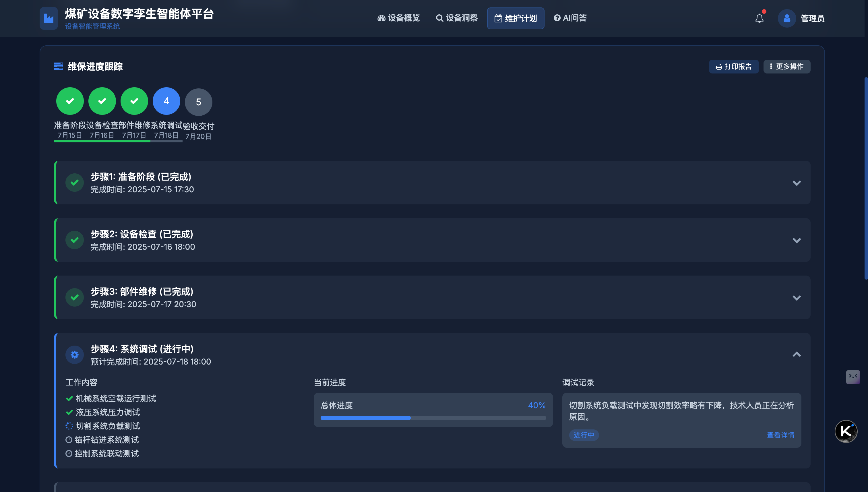Click the 当前进度 heading
This screenshot has width=868, height=492.
(x=330, y=382)
